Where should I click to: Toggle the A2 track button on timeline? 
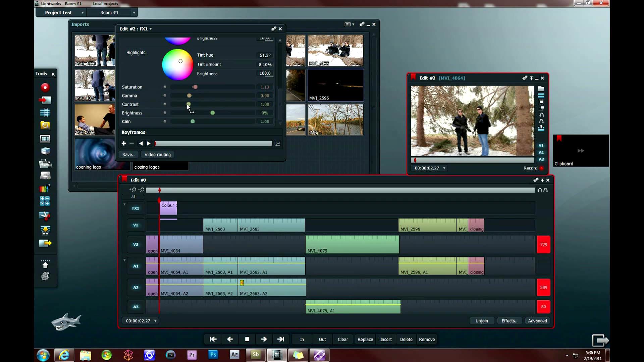point(136,287)
